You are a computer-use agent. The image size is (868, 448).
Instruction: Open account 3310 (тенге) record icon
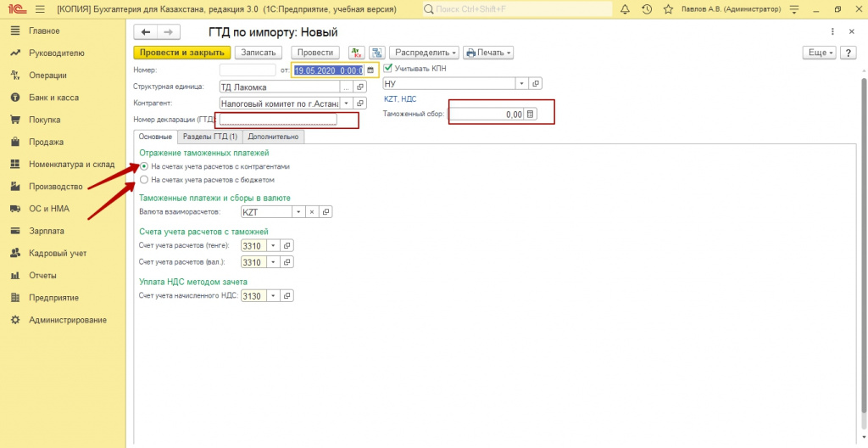[287, 245]
